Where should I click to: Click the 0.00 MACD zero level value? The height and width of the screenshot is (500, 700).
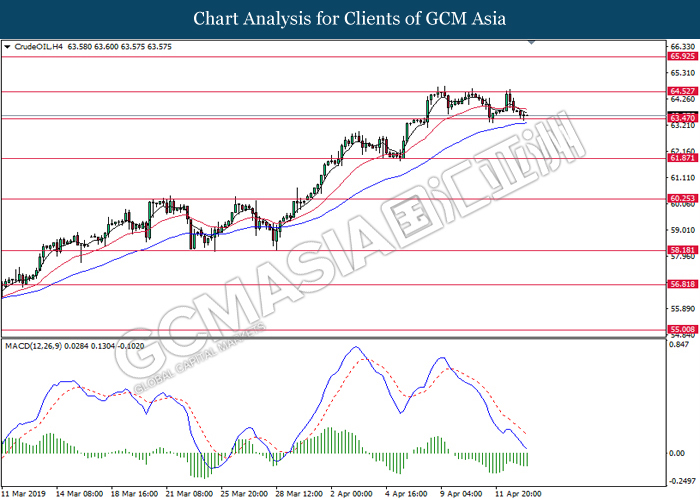pyautogui.click(x=678, y=453)
